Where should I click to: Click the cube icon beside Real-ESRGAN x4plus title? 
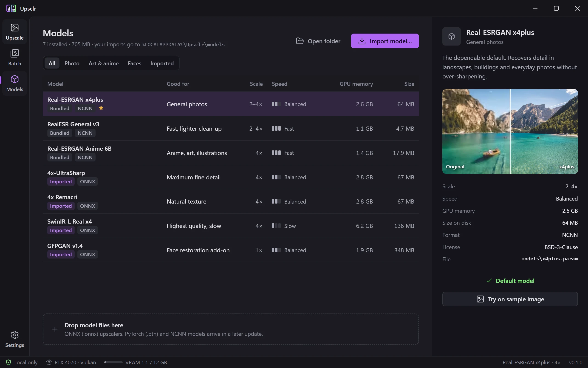tap(451, 36)
